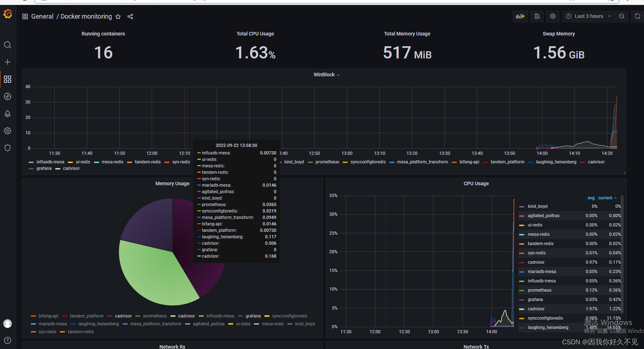The height and width of the screenshot is (349, 644).
Task: Click the Search icon in the sidebar
Action: tap(8, 45)
